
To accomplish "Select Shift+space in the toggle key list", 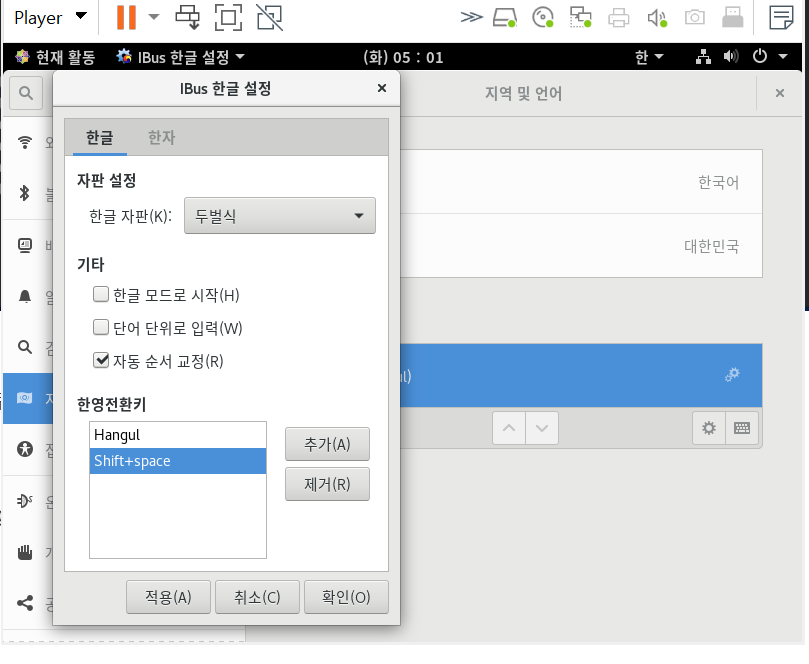I will (x=178, y=461).
